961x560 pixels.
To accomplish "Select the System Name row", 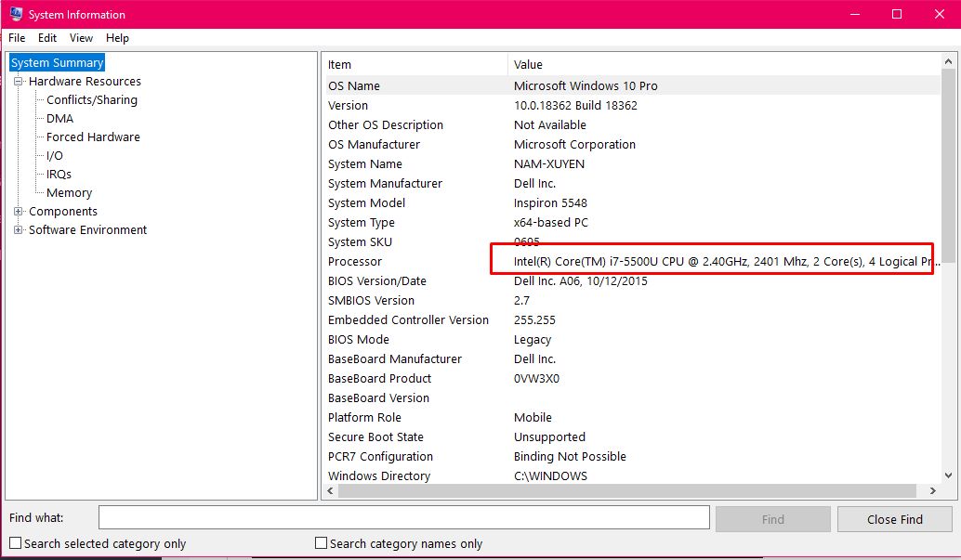I will click(x=631, y=164).
